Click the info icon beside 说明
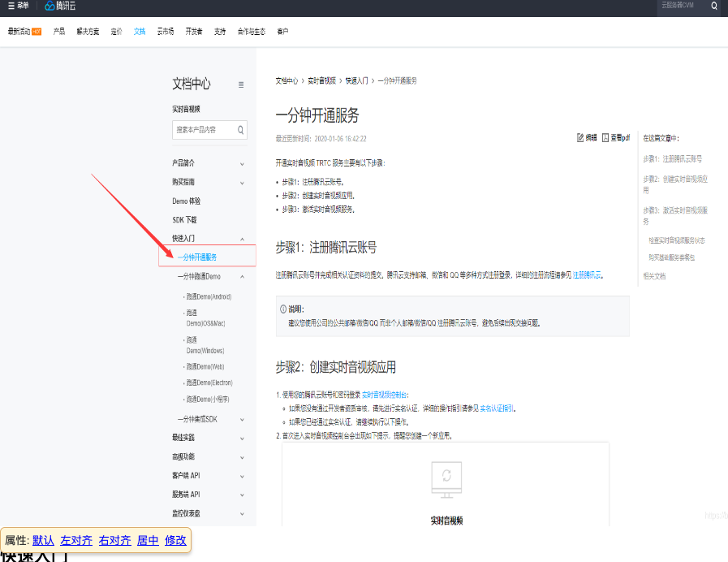 (283, 309)
